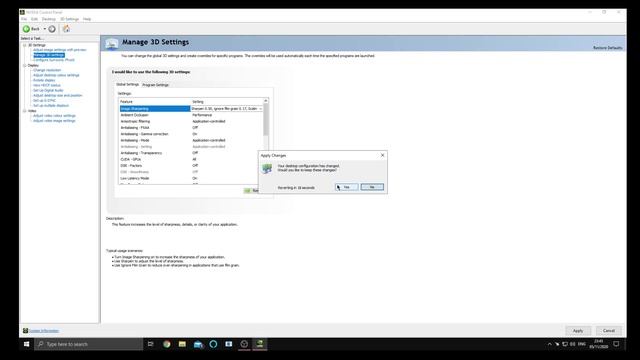
Task: Select the Anisotropic filtering row
Action: click(x=191, y=121)
